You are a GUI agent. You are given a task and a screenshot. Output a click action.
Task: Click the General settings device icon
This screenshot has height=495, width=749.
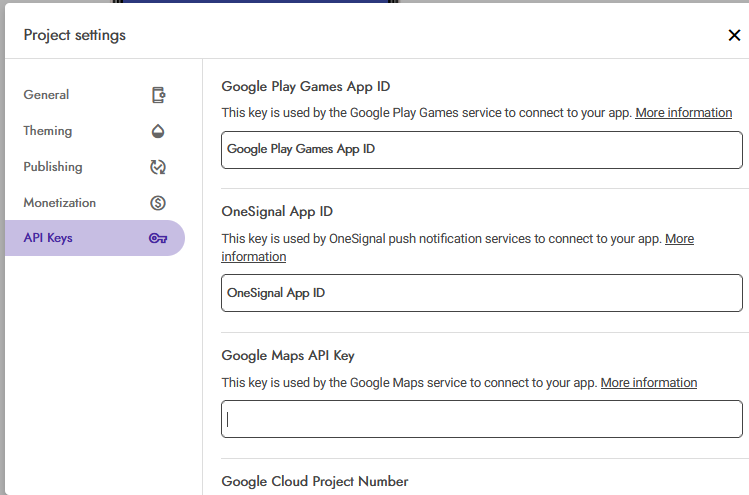coord(158,95)
